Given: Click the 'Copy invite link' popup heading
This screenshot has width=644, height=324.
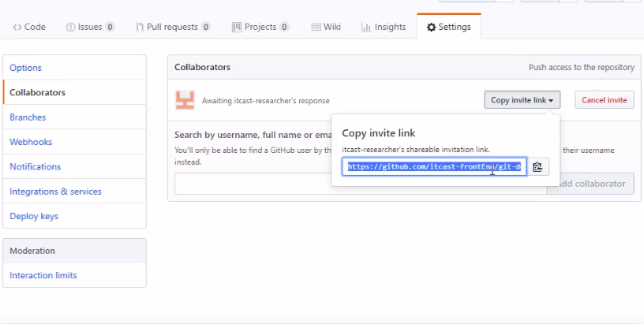Looking at the screenshot, I should click(378, 133).
